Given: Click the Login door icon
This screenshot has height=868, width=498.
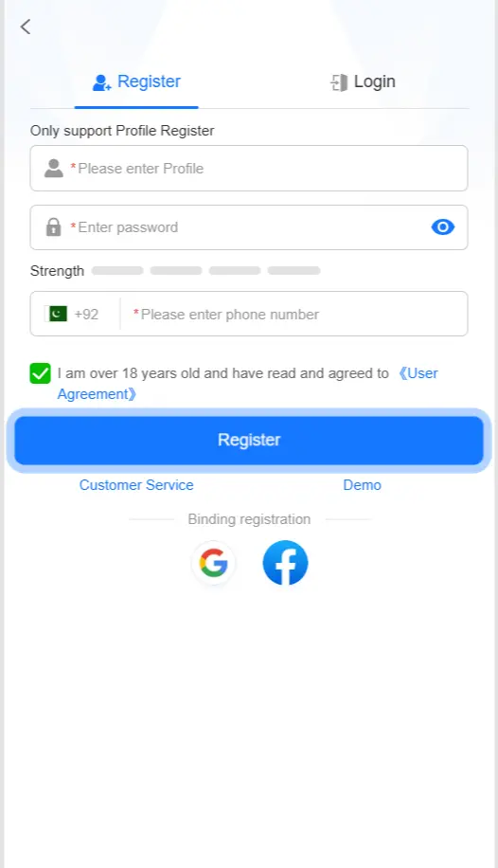Looking at the screenshot, I should click(339, 82).
